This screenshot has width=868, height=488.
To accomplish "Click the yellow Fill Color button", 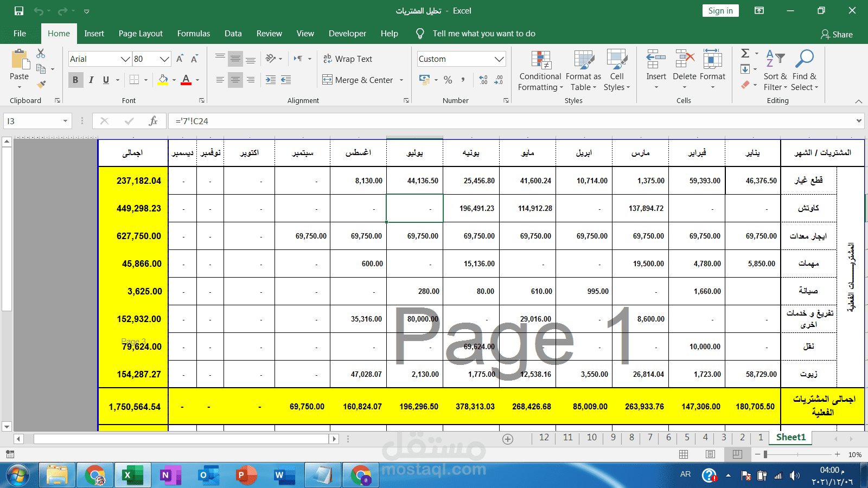I will [163, 80].
